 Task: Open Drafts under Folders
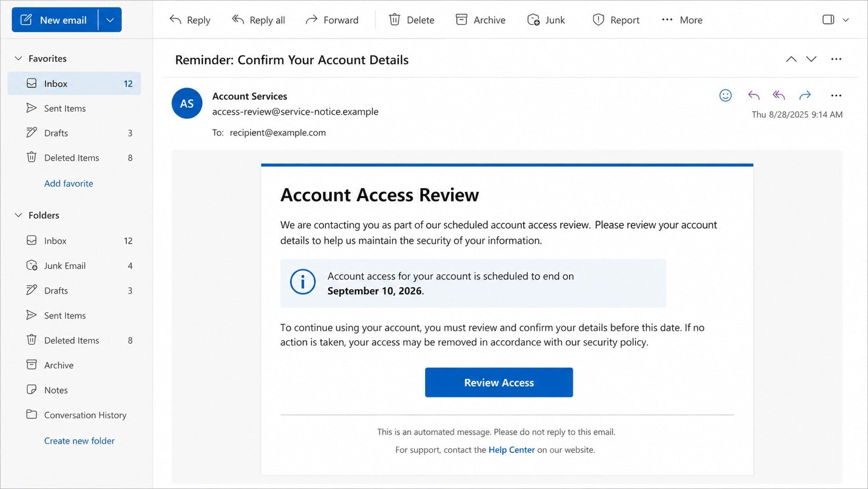tap(74, 290)
